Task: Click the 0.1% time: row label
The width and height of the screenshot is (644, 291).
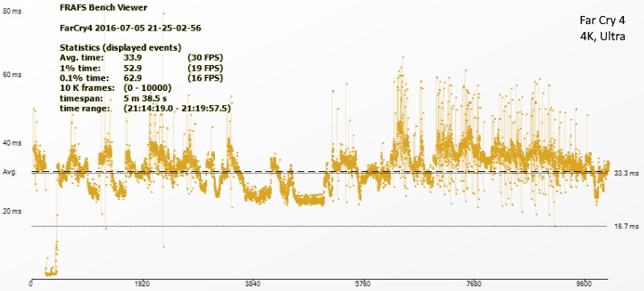Action: (x=85, y=78)
